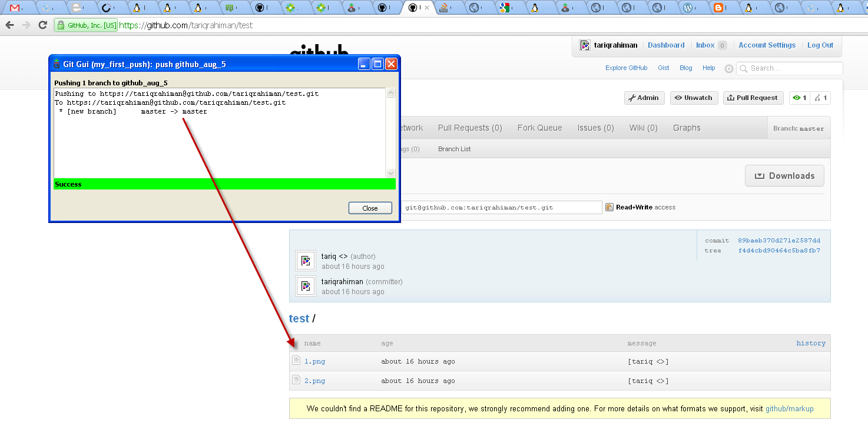The image size is (868, 436).
Task: Open Account Settings
Action: click(767, 45)
